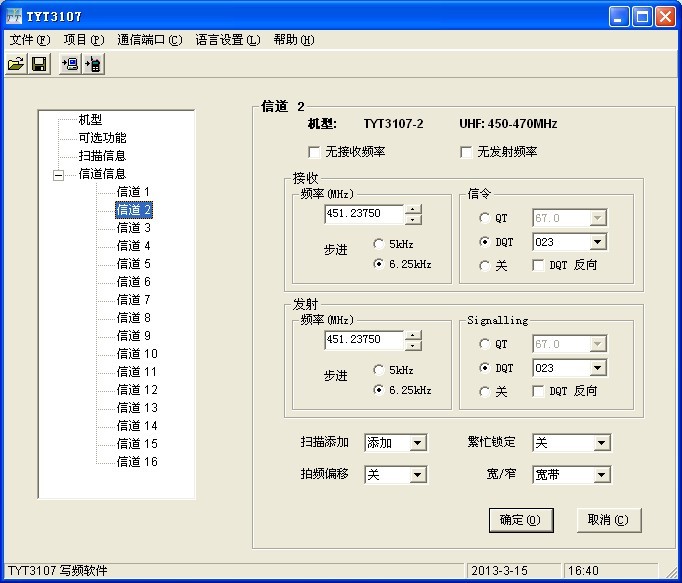The height and width of the screenshot is (583, 682).
Task: Open the 接收 DQT code 023 dropdown
Action: (x=598, y=242)
